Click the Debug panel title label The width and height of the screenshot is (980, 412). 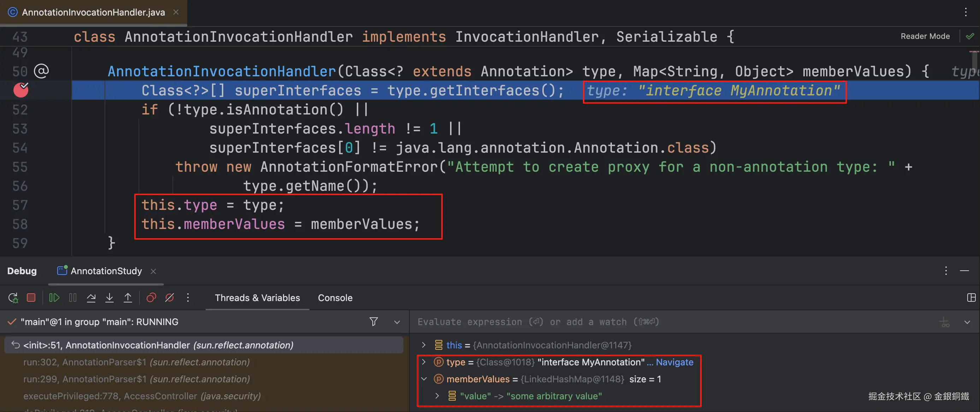(22, 271)
